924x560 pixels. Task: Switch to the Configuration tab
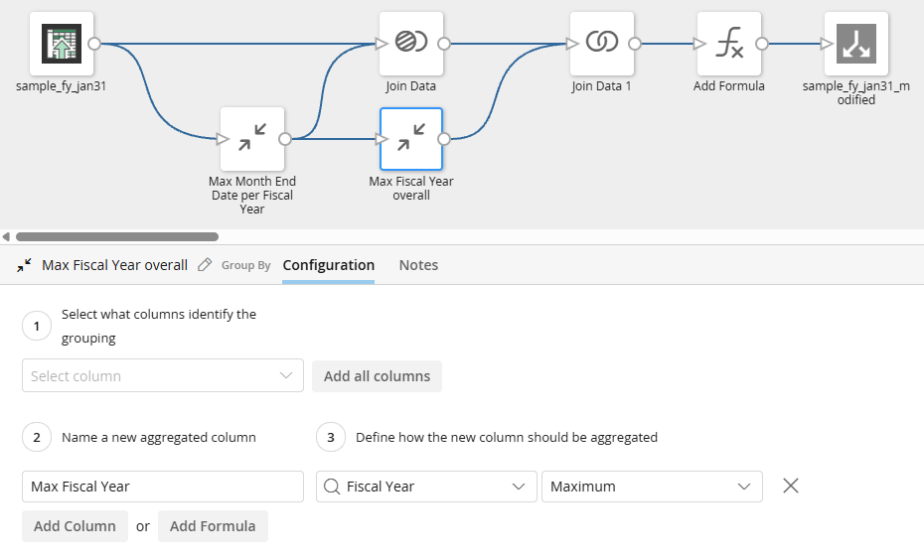coord(328,265)
